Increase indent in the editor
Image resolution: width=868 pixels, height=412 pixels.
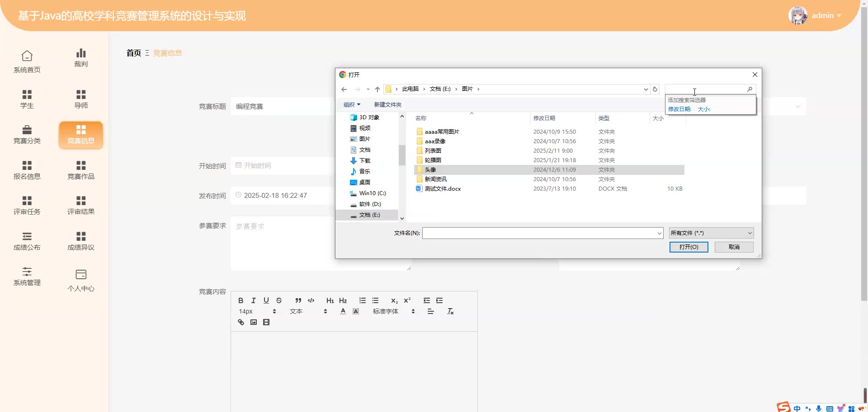439,300
